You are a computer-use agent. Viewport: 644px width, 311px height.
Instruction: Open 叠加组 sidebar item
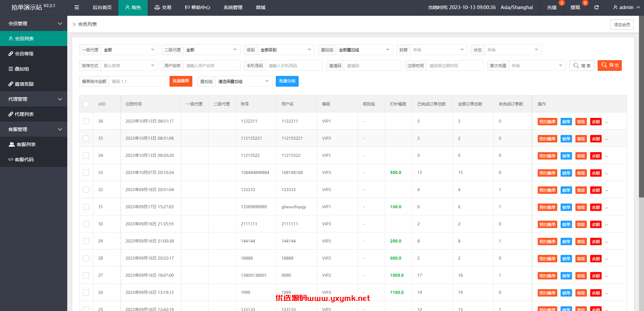point(34,69)
